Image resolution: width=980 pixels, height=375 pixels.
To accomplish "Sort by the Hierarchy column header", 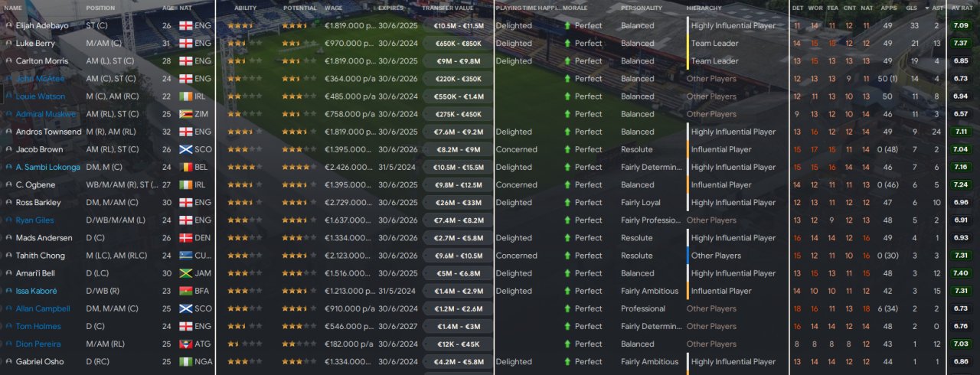I will point(704,8).
